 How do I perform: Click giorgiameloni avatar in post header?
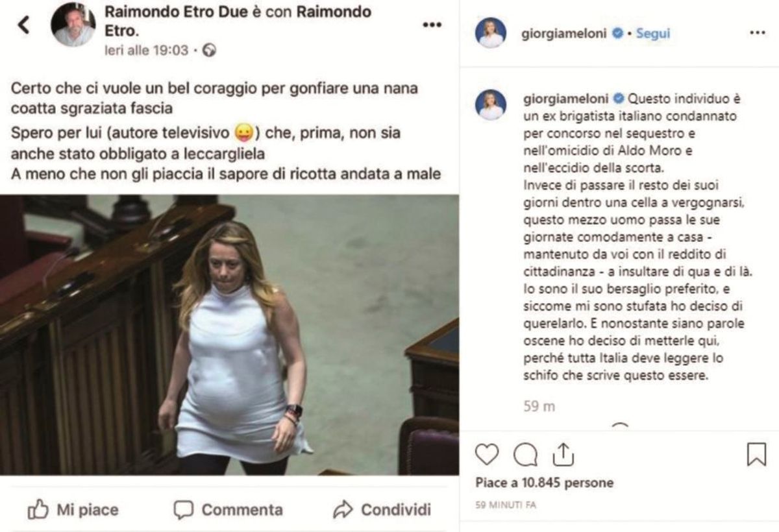coord(491,32)
